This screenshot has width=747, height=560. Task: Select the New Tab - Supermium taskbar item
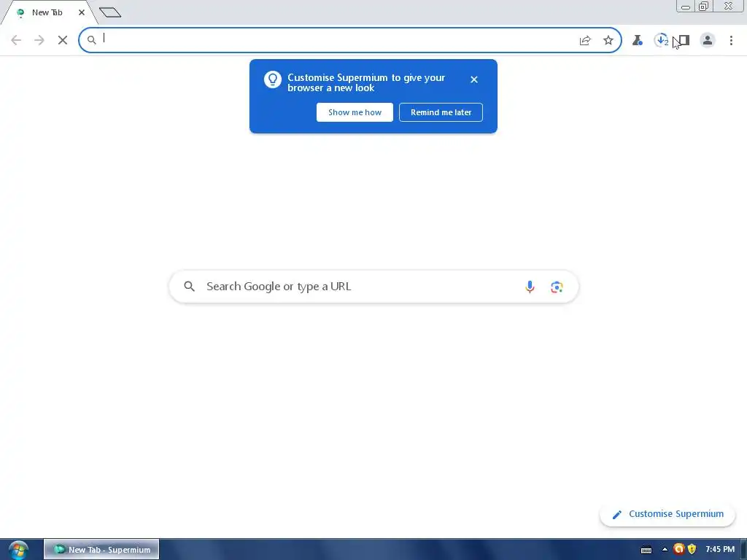pyautogui.click(x=101, y=550)
